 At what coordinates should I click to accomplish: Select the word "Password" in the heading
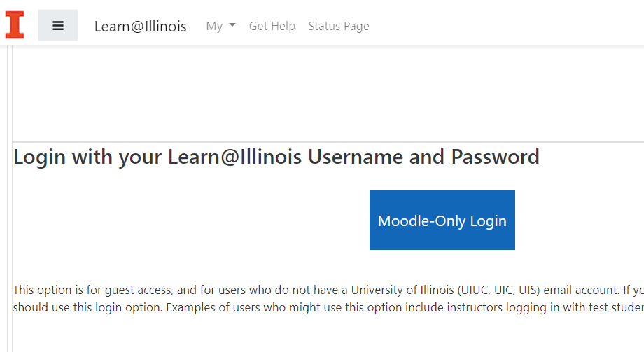[495, 157]
